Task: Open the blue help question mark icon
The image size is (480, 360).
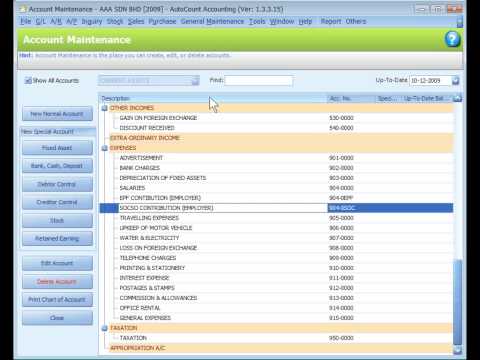Action: [452, 39]
